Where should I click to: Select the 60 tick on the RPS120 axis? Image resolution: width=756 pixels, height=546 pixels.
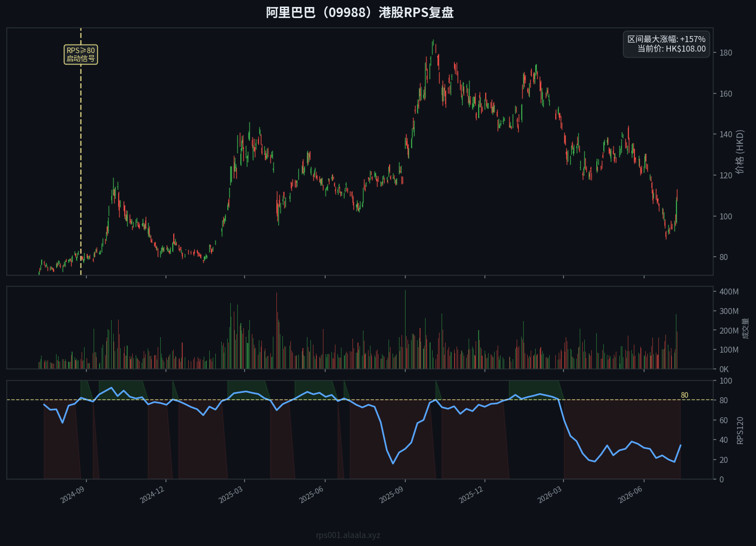tap(723, 420)
